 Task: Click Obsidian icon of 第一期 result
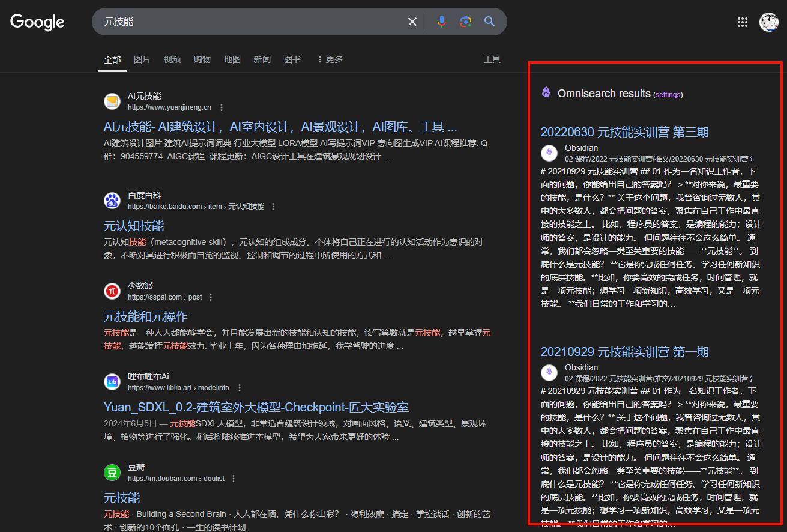tap(549, 373)
